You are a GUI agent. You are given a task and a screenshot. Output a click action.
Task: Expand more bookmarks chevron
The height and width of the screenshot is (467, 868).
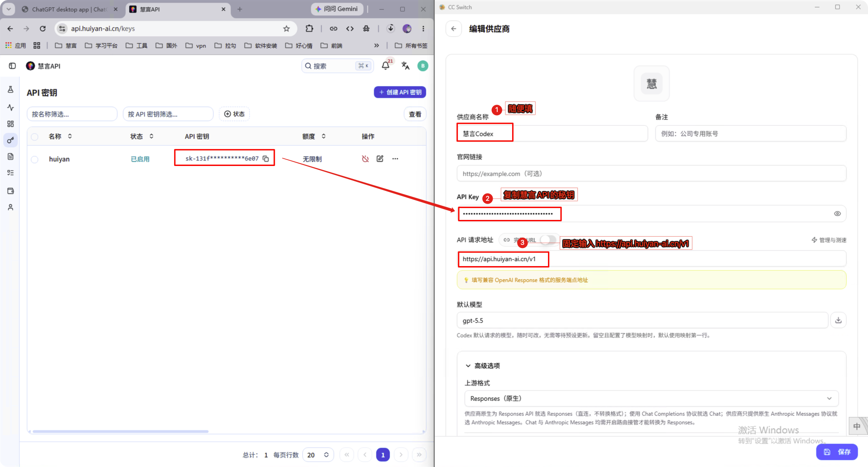pos(376,45)
